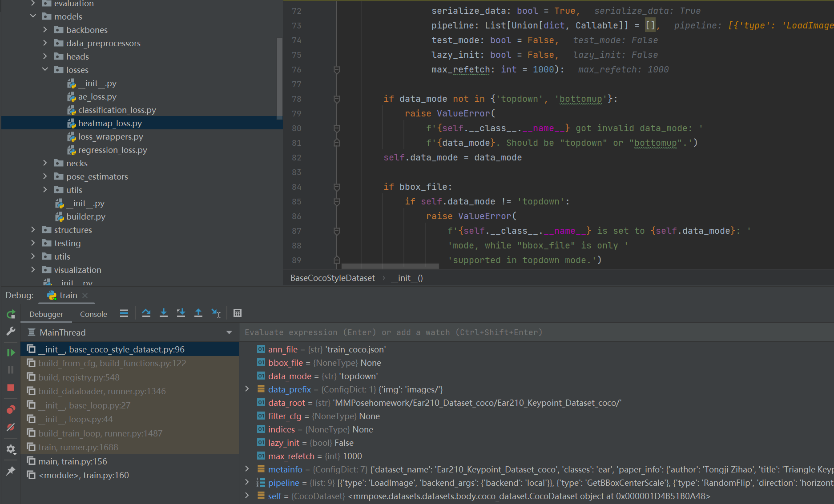Switch to the Console tab
The height and width of the screenshot is (504, 834).
point(93,314)
